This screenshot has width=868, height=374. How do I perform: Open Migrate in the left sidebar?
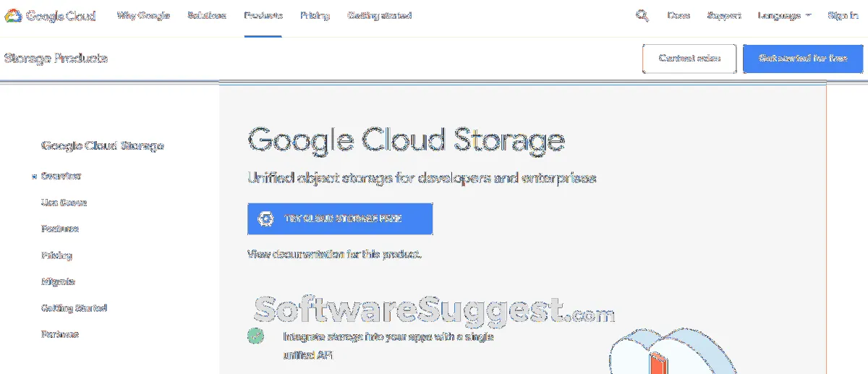59,281
